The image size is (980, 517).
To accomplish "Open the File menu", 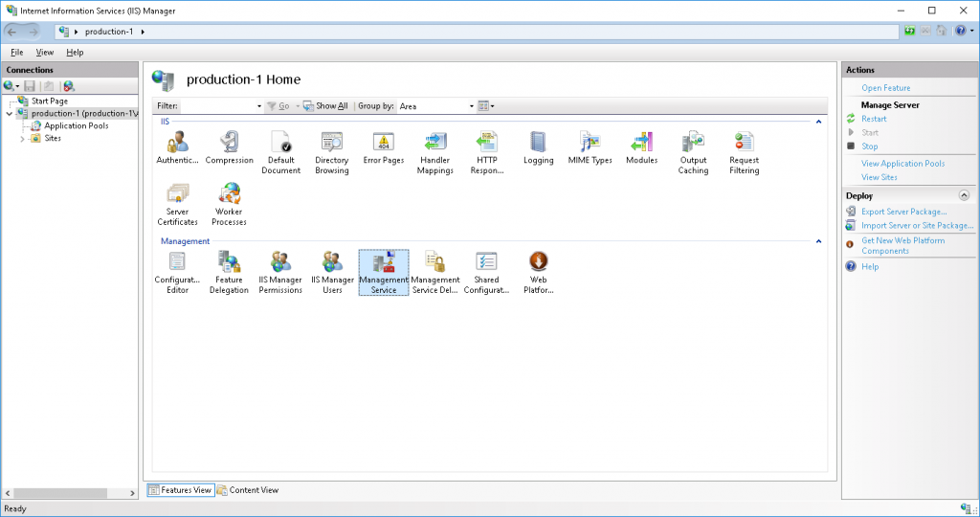I will click(x=16, y=53).
